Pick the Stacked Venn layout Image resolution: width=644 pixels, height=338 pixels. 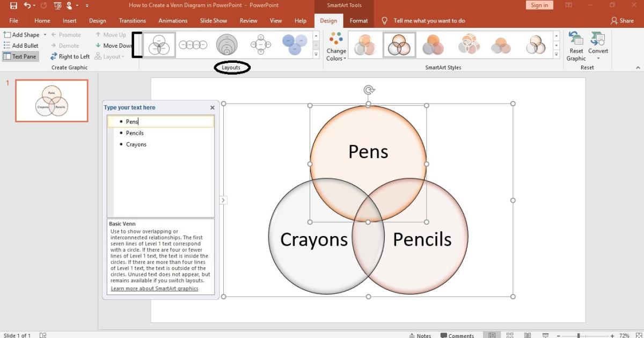[x=226, y=44]
